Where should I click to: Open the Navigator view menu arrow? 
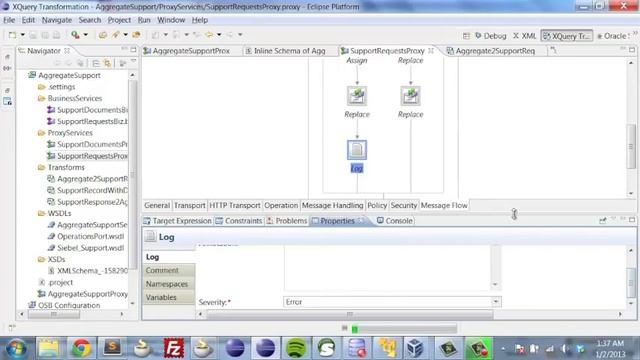pyautogui.click(x=133, y=62)
